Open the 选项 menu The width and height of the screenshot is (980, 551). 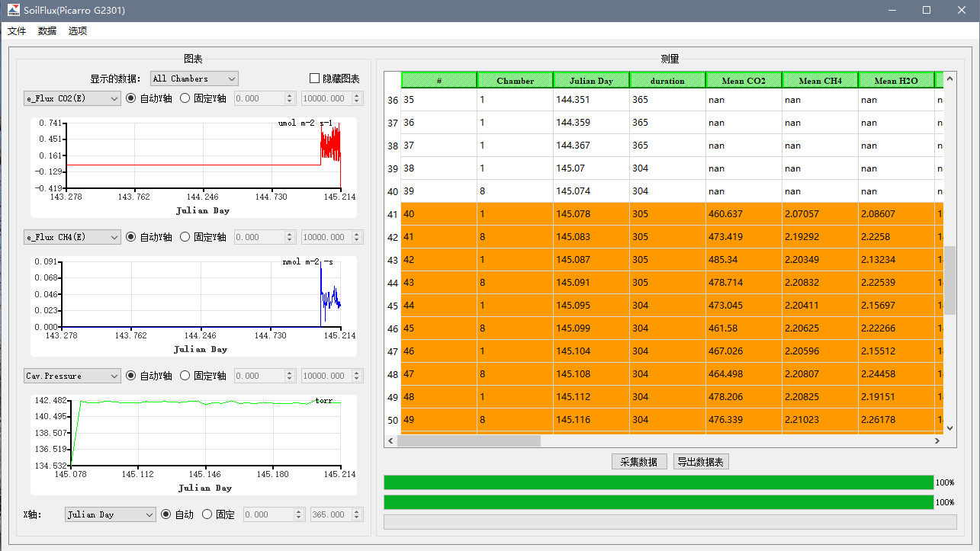78,31
